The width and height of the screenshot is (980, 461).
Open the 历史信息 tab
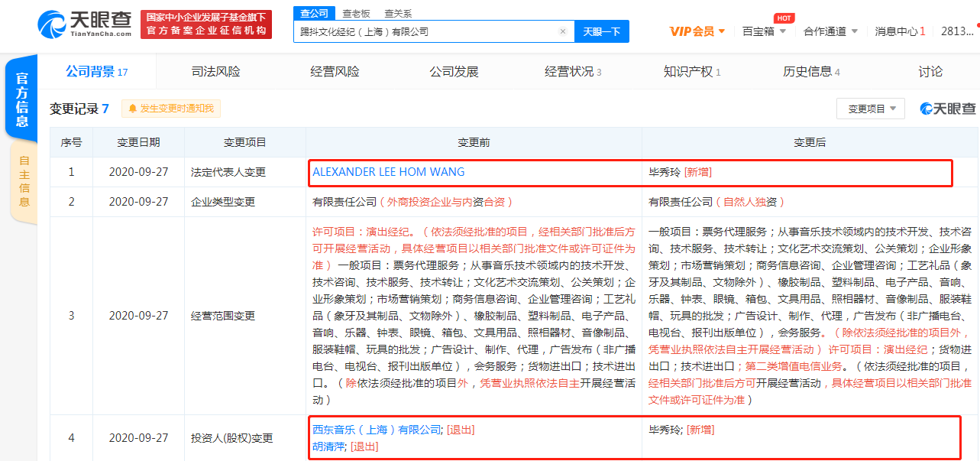coord(811,72)
